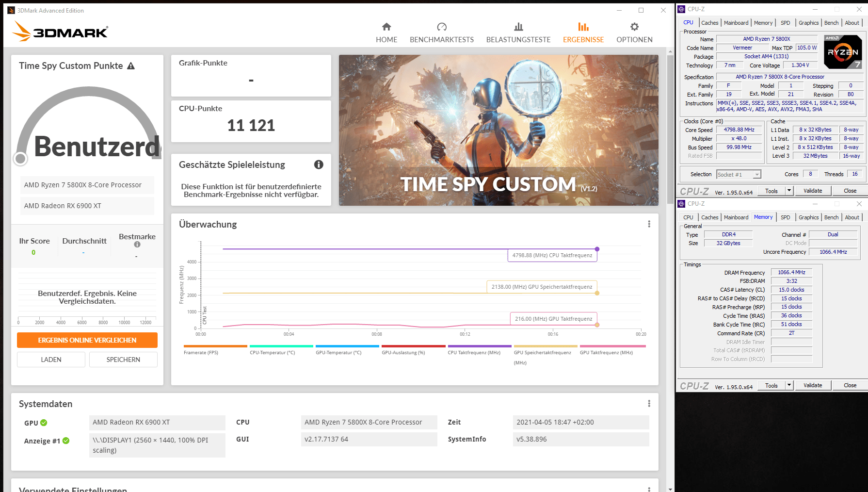This screenshot has height=492, width=868.
Task: Click the SPEICHERN button
Action: click(123, 360)
